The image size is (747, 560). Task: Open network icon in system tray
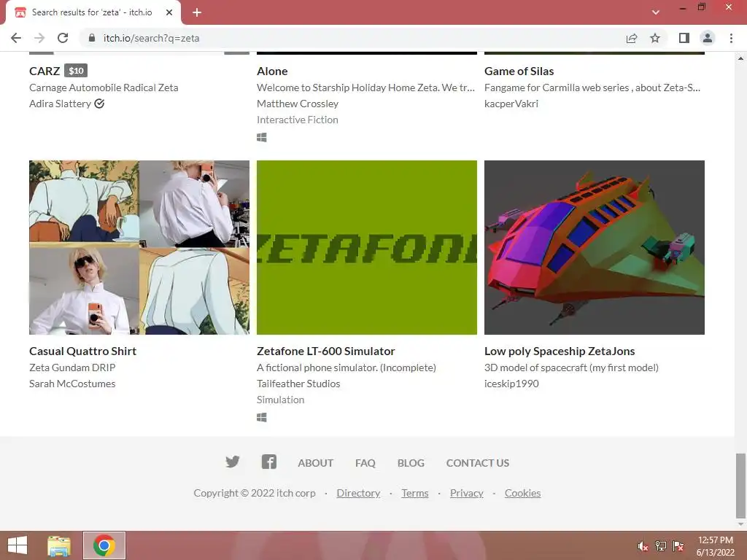(x=661, y=546)
